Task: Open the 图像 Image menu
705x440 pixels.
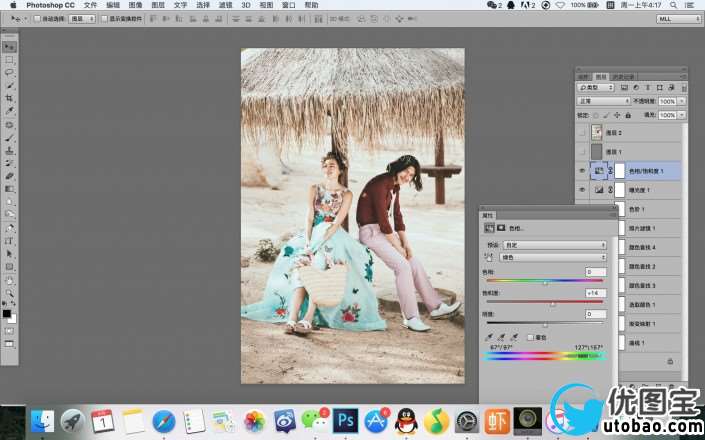Action: coord(135,5)
